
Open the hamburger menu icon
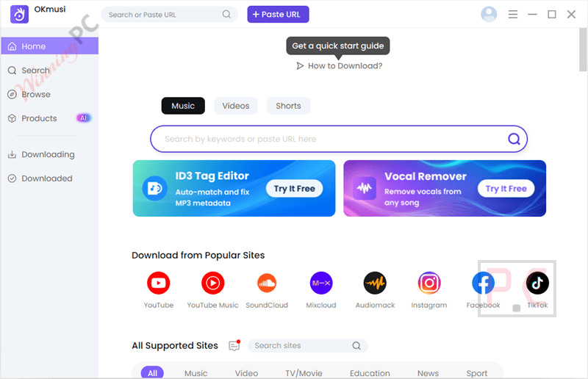pos(512,14)
